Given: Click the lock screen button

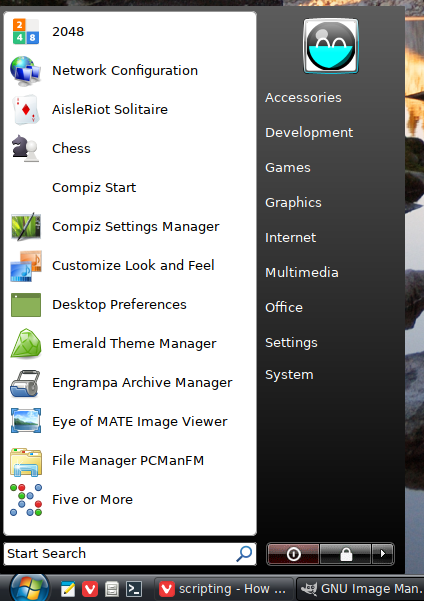Looking at the screenshot, I should (346, 554).
